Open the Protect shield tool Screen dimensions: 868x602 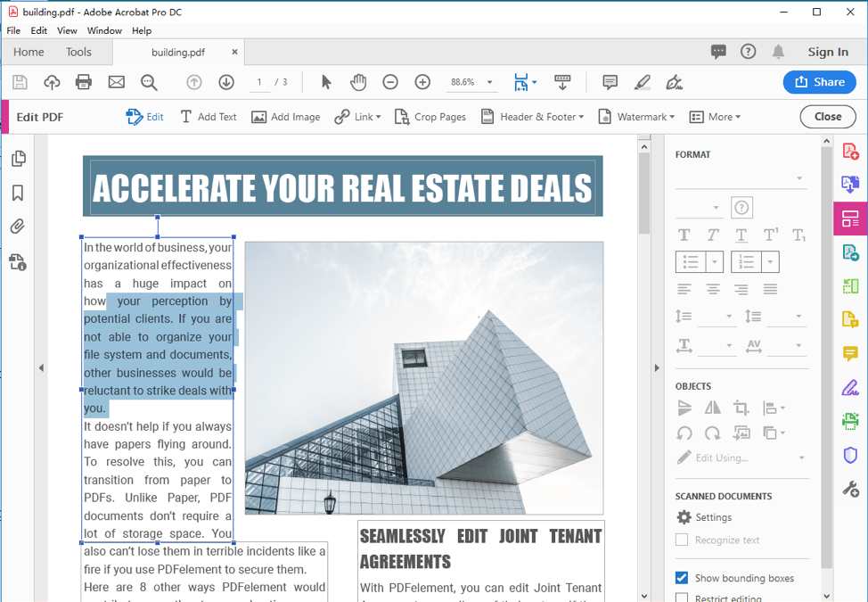pos(850,455)
